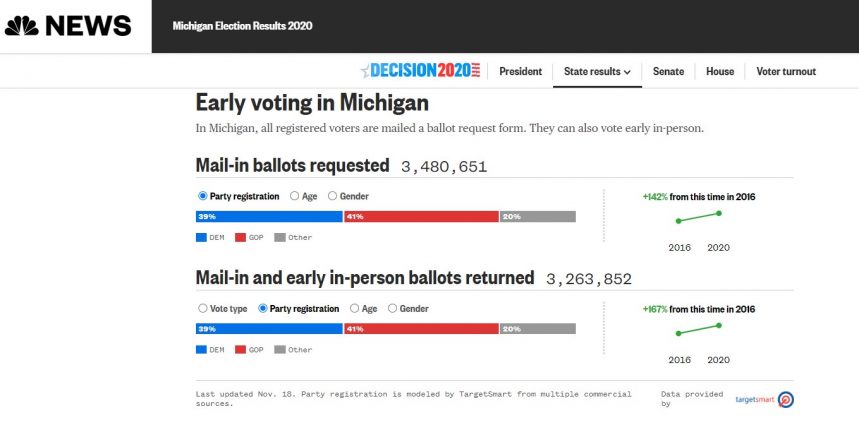Select Vote type radio for returned ballots

[203, 309]
